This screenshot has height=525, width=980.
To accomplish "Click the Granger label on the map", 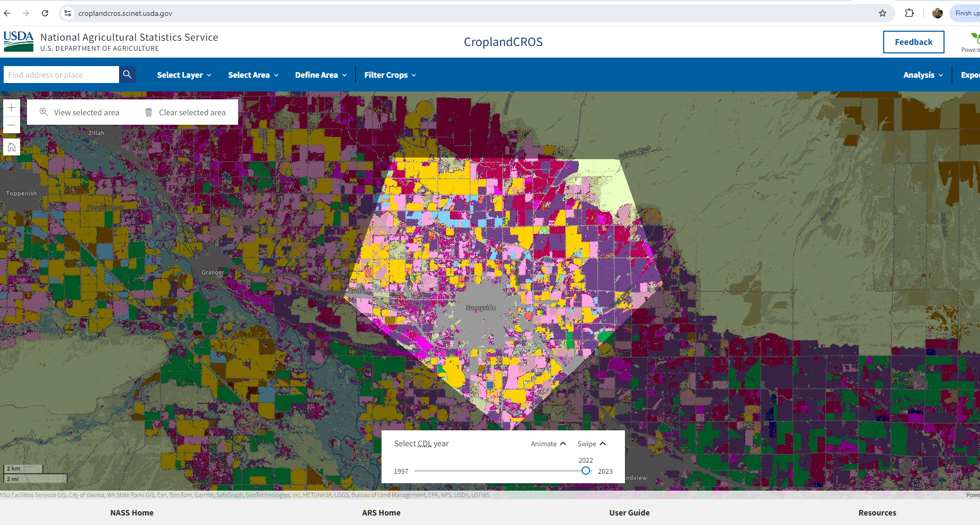I will click(213, 272).
